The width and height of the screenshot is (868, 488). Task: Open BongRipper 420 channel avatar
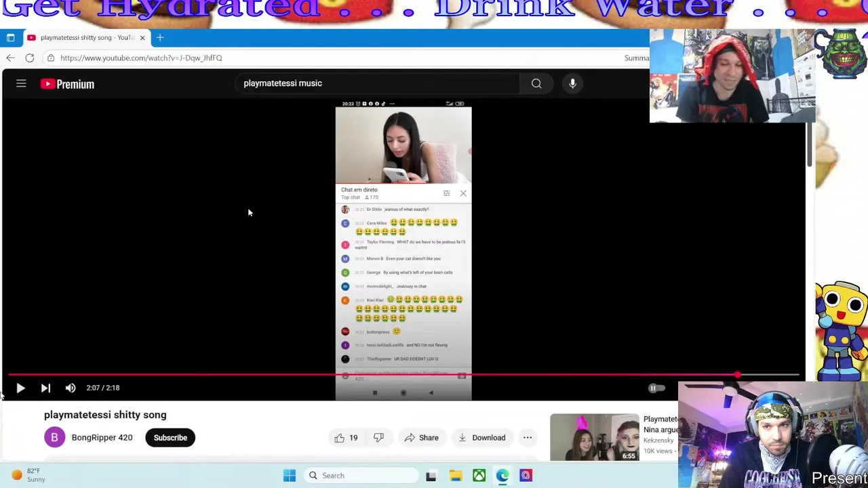(55, 437)
